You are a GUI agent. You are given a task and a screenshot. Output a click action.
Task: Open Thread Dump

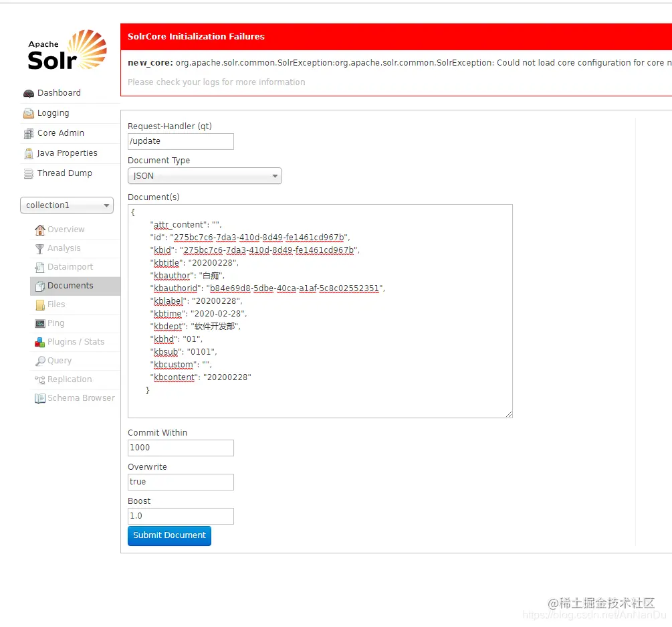pos(65,173)
